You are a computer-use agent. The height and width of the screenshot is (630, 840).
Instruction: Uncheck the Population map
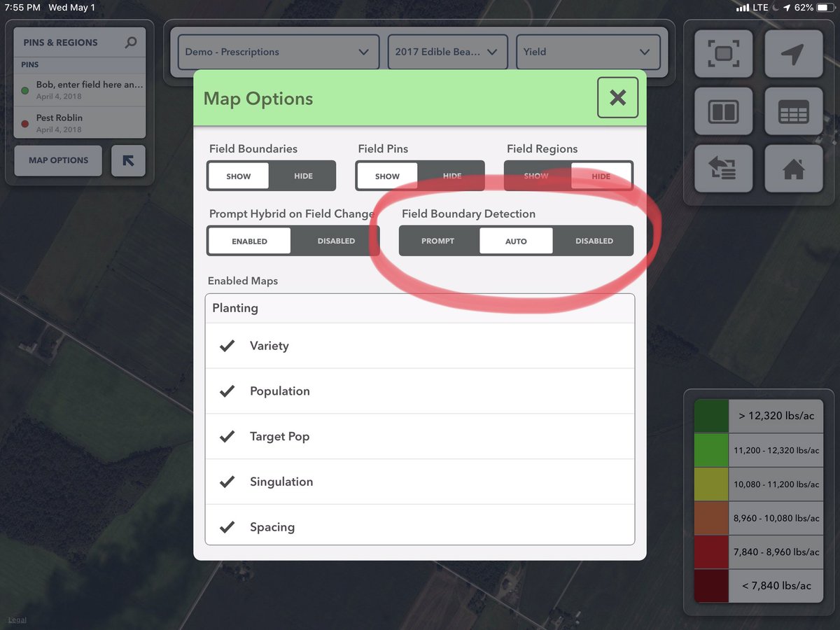tap(227, 391)
